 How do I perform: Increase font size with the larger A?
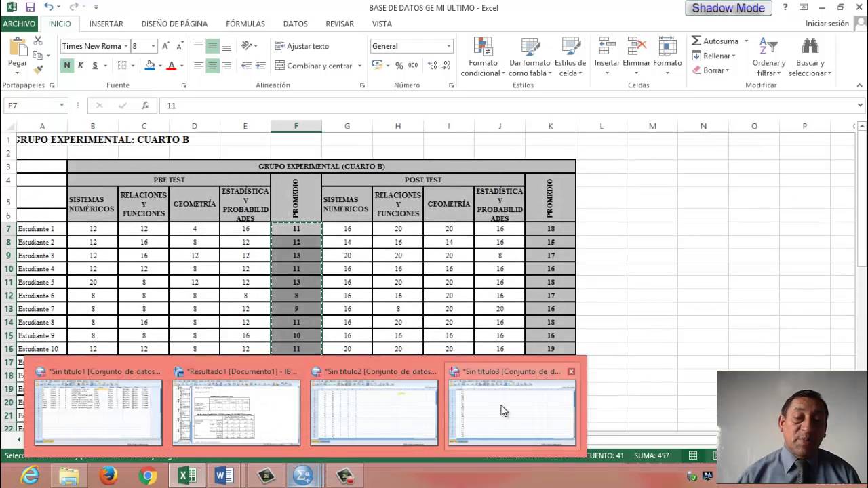point(167,46)
